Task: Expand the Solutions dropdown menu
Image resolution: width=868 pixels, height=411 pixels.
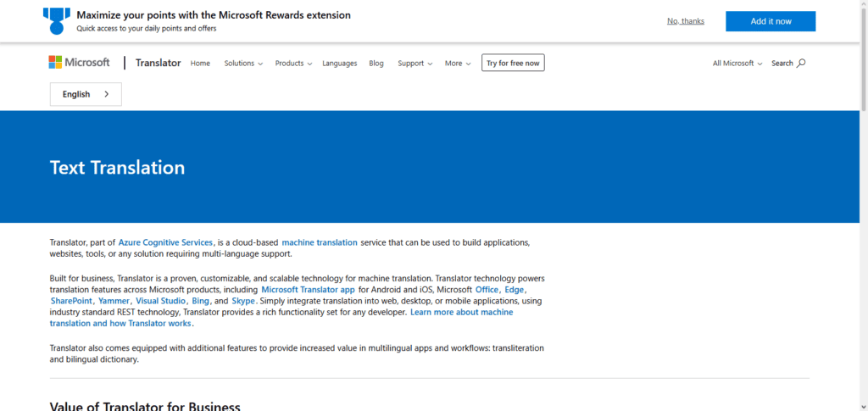Action: click(x=243, y=63)
